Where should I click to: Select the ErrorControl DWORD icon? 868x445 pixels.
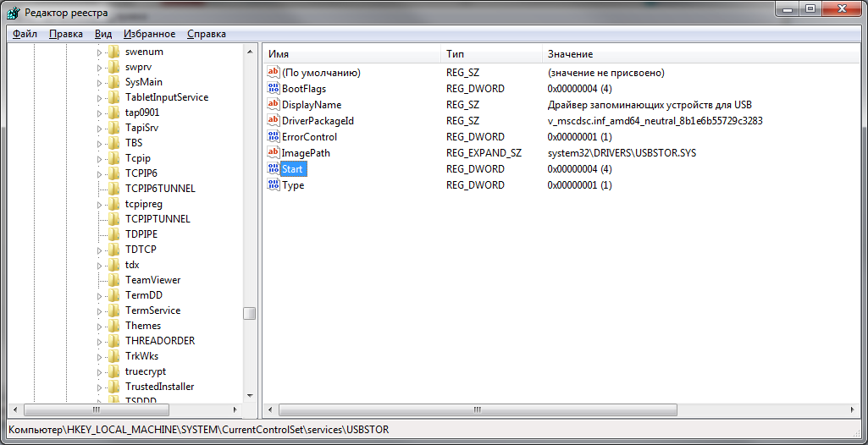(274, 136)
